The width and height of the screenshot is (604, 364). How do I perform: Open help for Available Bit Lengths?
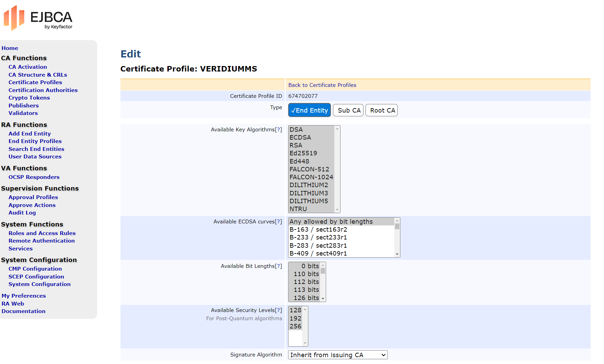[279, 266]
